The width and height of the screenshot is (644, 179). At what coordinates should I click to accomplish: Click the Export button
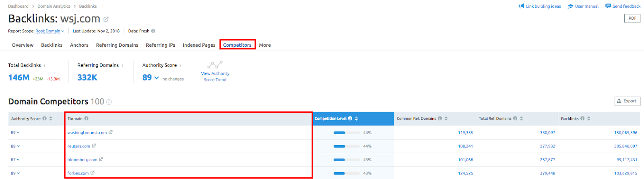(627, 101)
